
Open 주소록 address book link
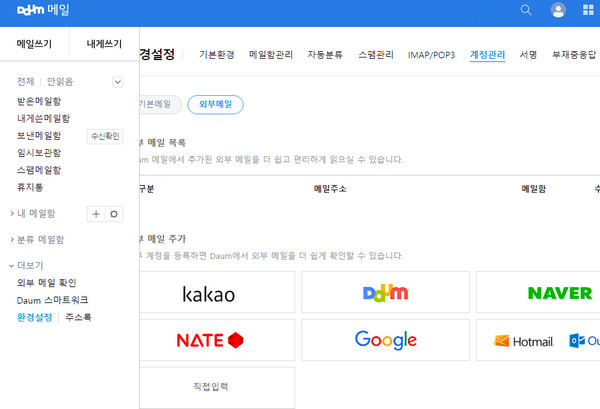(78, 317)
